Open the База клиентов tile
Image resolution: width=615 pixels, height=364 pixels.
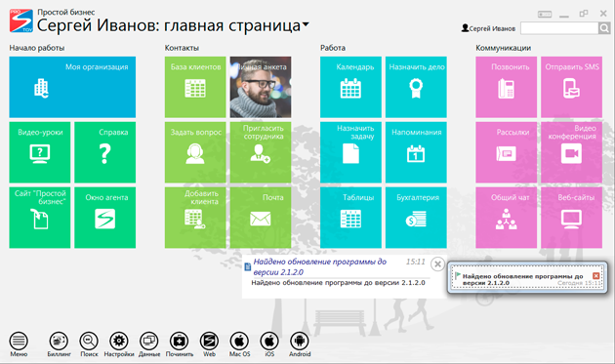point(195,87)
